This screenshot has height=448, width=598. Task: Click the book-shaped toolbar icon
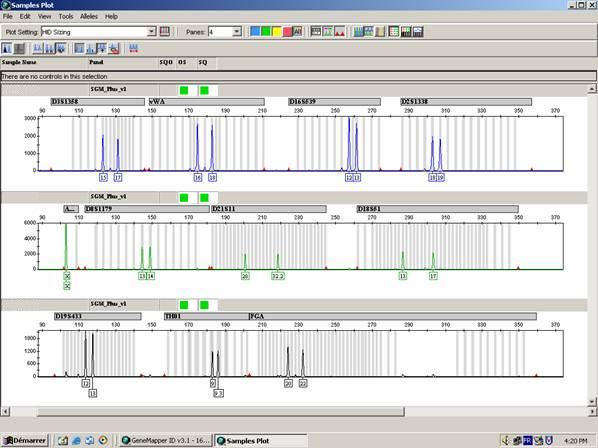(380, 32)
